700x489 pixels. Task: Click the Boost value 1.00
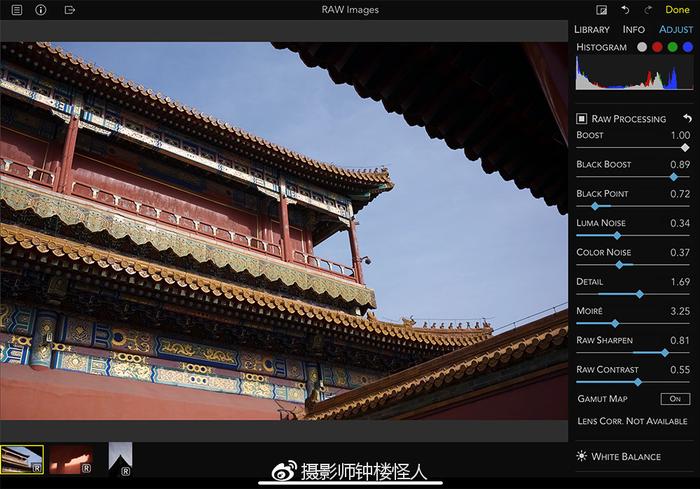click(x=680, y=135)
